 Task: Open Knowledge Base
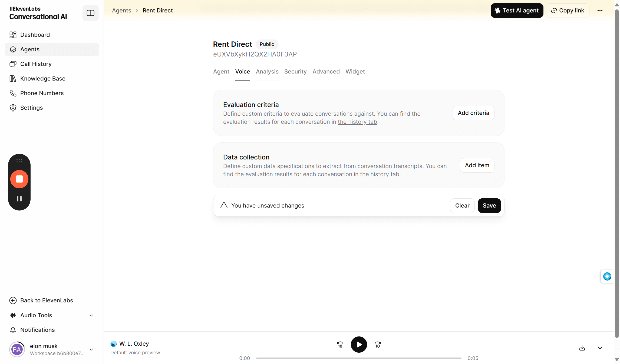[x=52, y=79]
